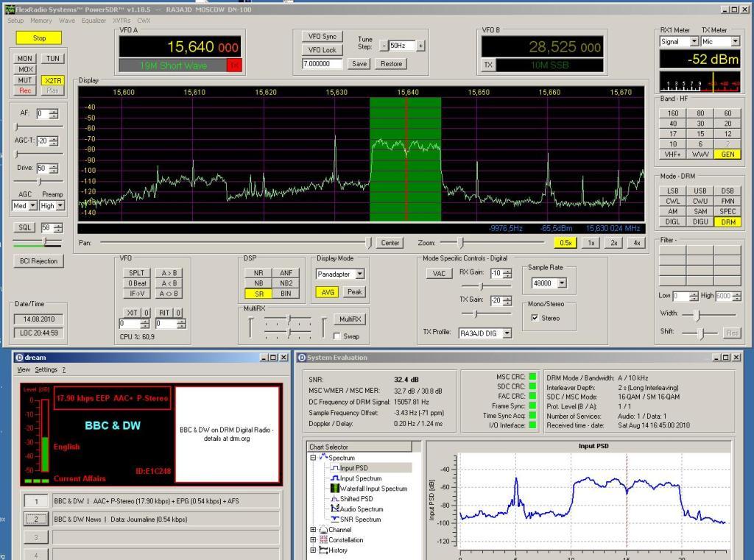Open the Sample Rate dropdown
The height and width of the screenshot is (560, 754).
coord(562,283)
